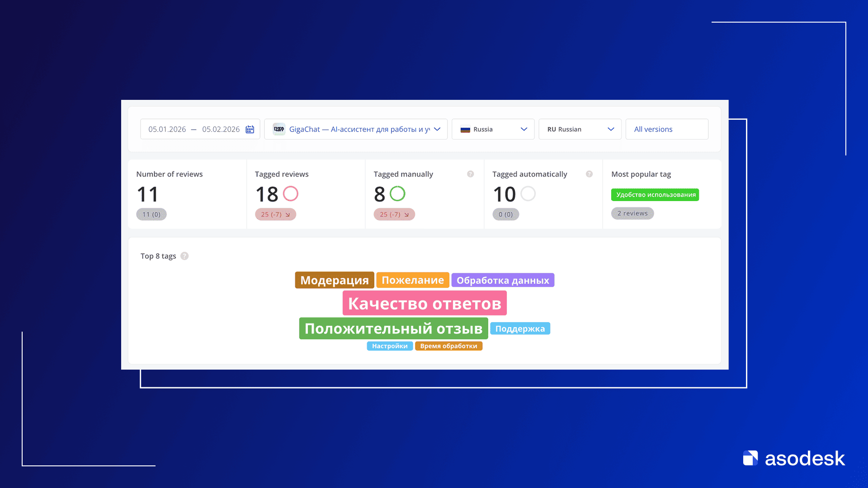
Task: Click the Удобство использования popular tag
Action: pos(655,195)
